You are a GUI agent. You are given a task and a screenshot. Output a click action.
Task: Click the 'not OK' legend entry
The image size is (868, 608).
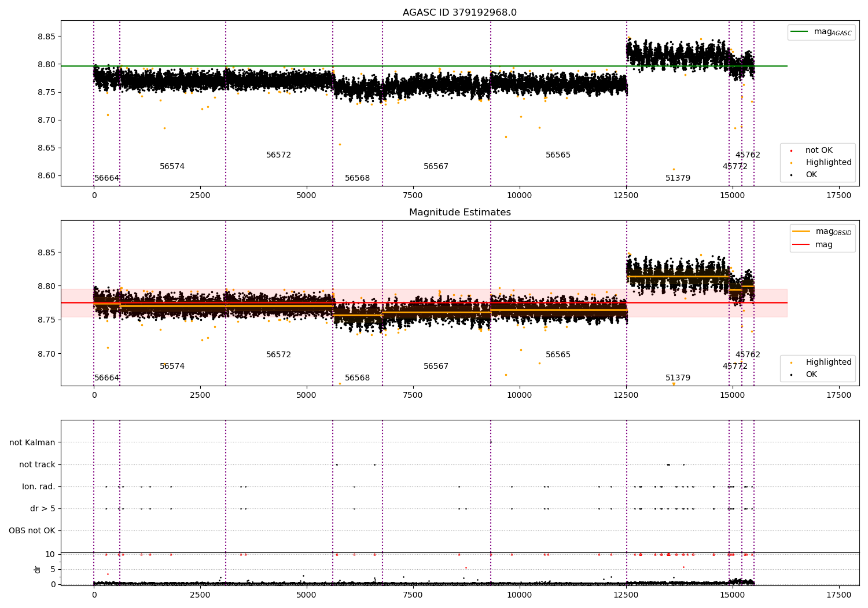click(818, 151)
